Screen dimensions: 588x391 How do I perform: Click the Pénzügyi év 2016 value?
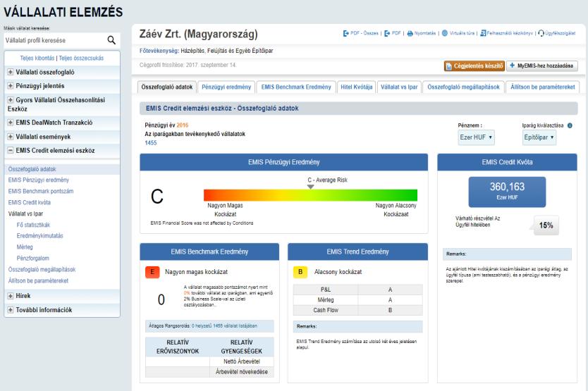[182, 125]
